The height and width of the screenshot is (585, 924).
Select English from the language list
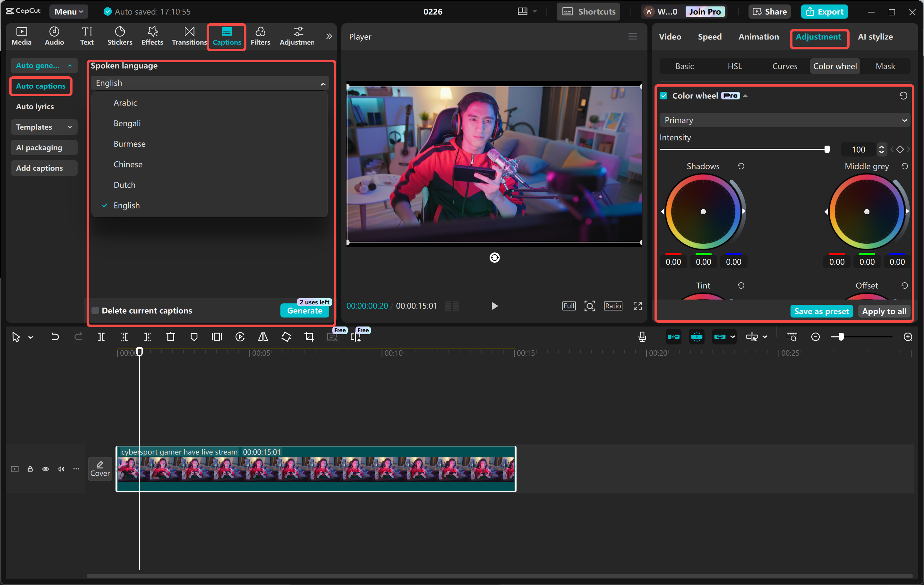[127, 205]
